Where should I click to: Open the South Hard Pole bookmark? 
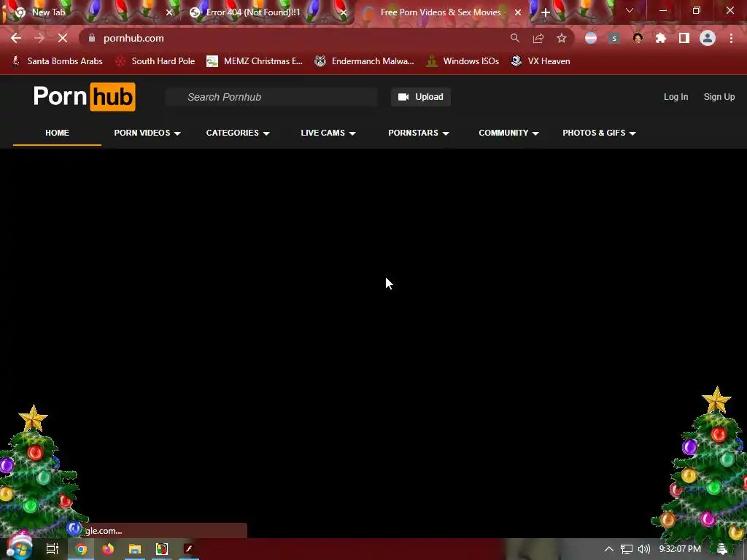(x=155, y=61)
